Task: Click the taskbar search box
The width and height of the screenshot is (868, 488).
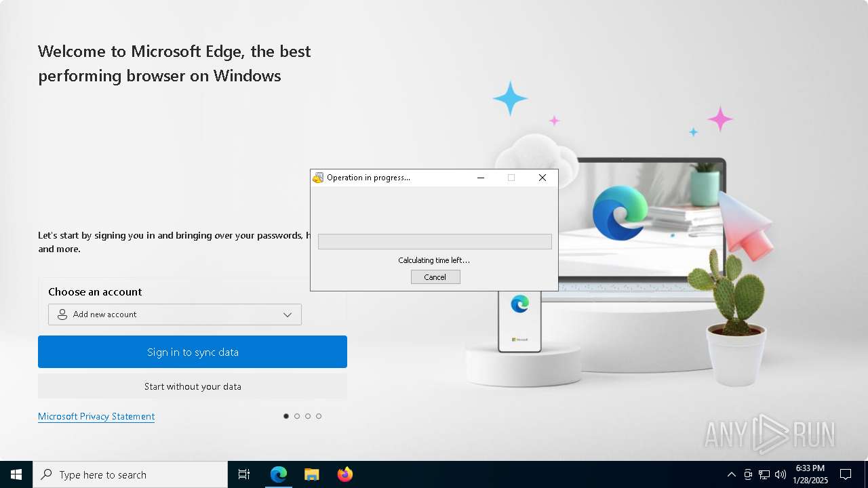Action: (x=130, y=474)
